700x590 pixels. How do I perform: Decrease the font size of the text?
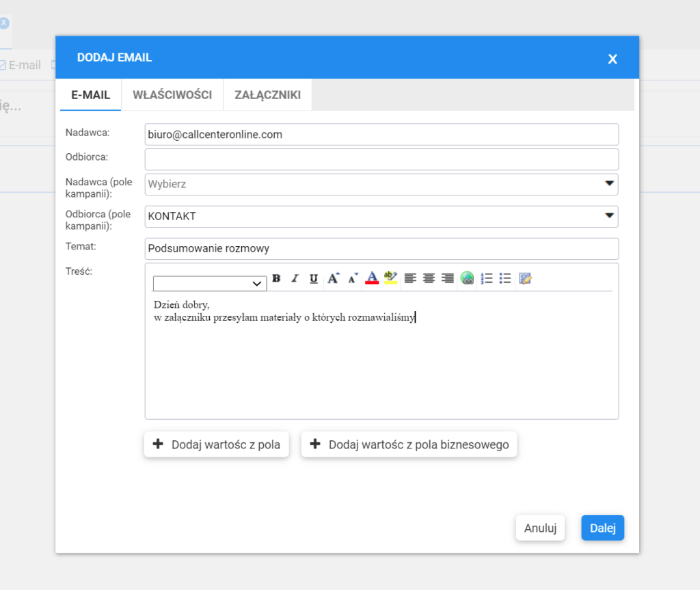tap(352, 278)
